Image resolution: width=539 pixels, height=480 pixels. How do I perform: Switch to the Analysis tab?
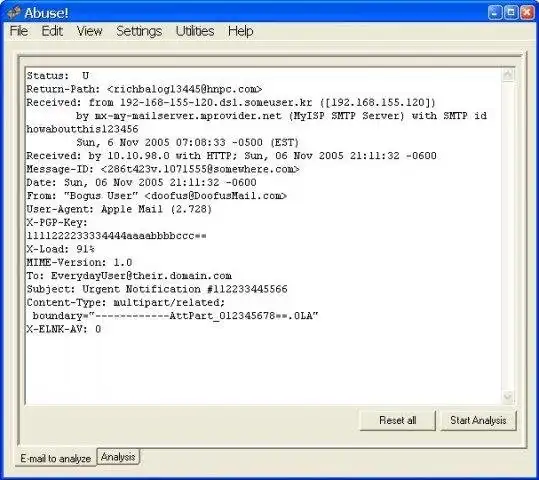[x=118, y=457]
